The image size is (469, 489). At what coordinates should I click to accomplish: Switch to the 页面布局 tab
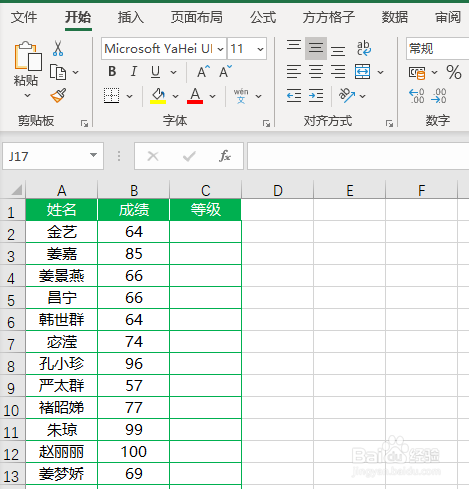tap(197, 17)
